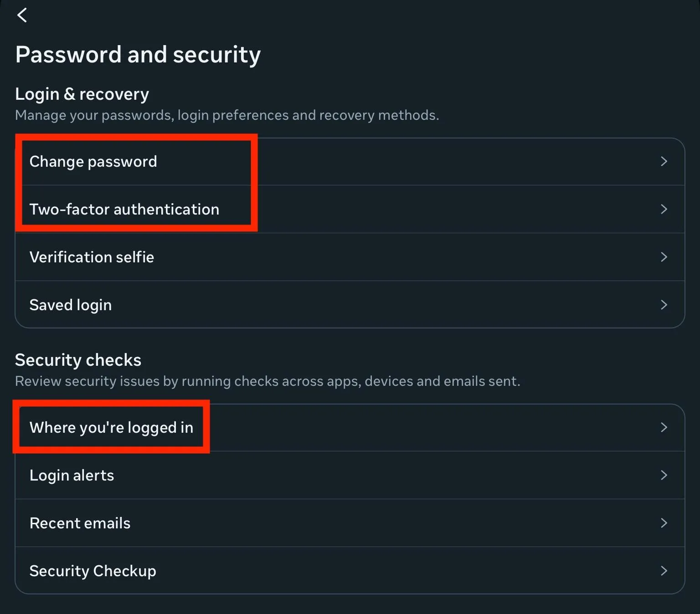Click the Security checks section heading
Image resolution: width=700 pixels, height=614 pixels.
pos(78,360)
